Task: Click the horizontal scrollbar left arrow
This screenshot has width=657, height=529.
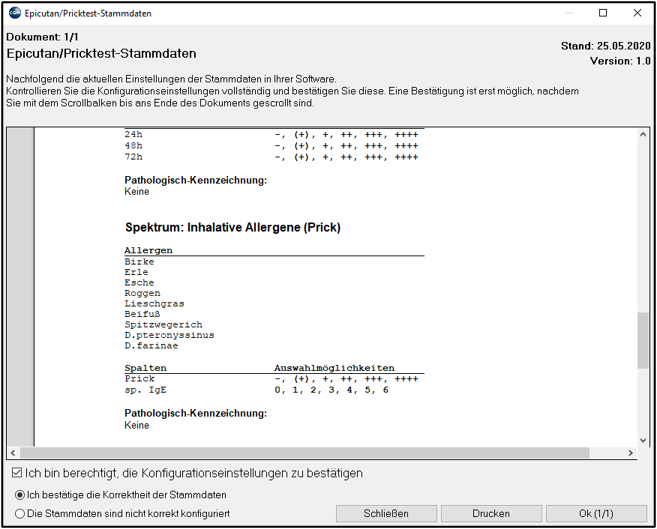Action: coord(13,453)
